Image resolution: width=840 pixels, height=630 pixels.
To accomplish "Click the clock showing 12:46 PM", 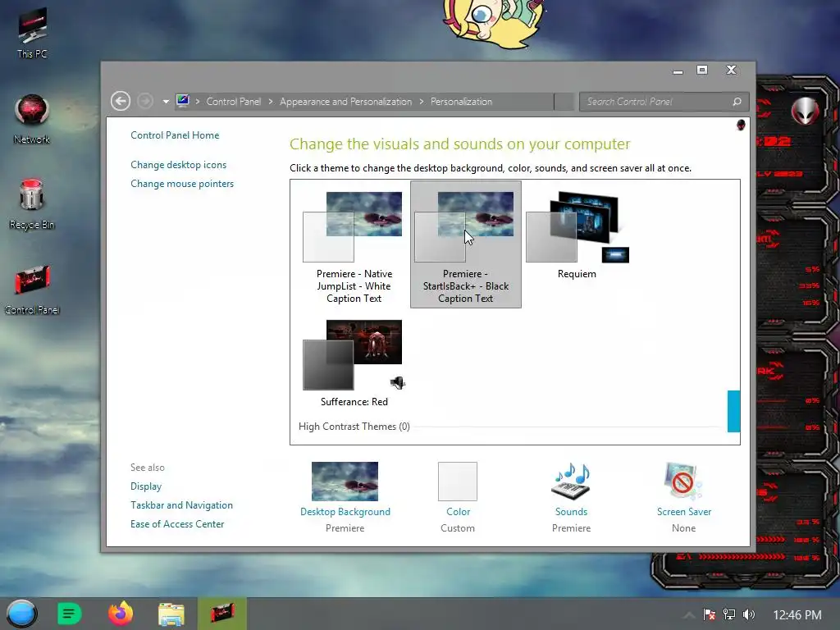I will coord(797,615).
